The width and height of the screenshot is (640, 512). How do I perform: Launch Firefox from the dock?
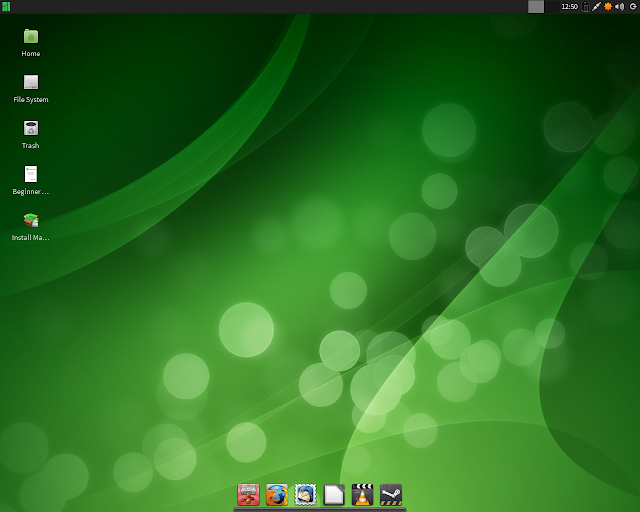pyautogui.click(x=277, y=495)
